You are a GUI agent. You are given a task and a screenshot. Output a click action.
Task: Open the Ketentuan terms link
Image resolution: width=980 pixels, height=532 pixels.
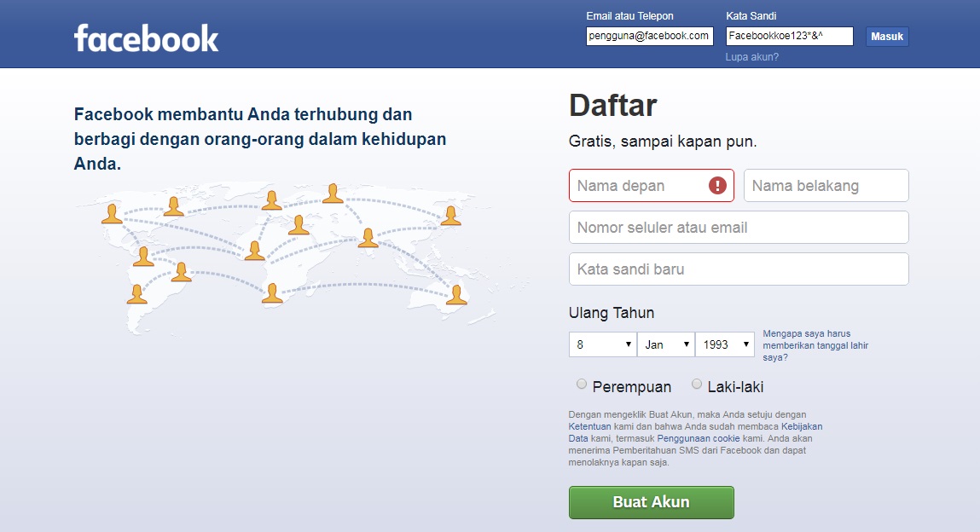tap(588, 425)
